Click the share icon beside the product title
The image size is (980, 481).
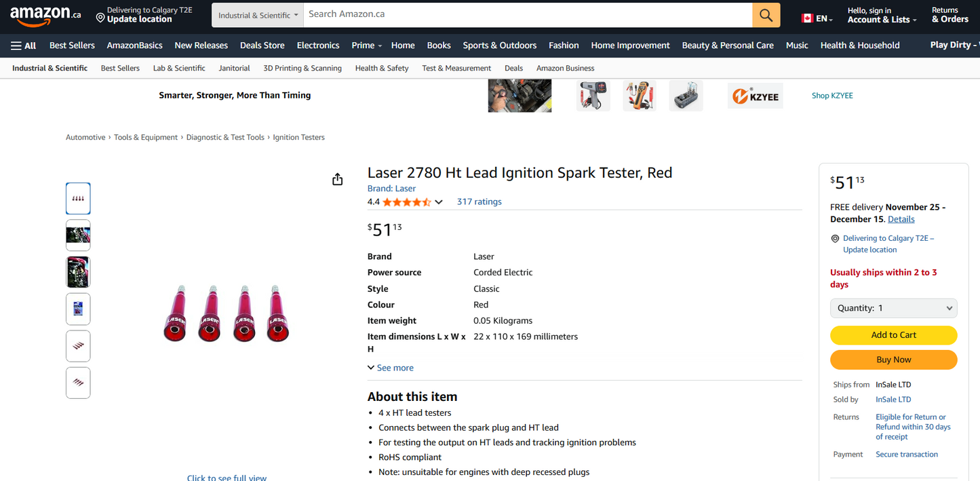point(337,178)
